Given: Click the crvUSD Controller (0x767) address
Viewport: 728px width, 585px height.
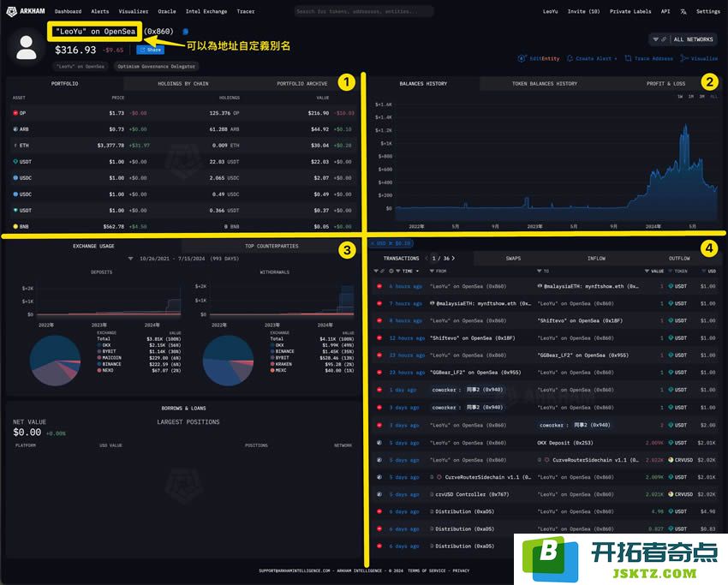Looking at the screenshot, I should pos(472,494).
